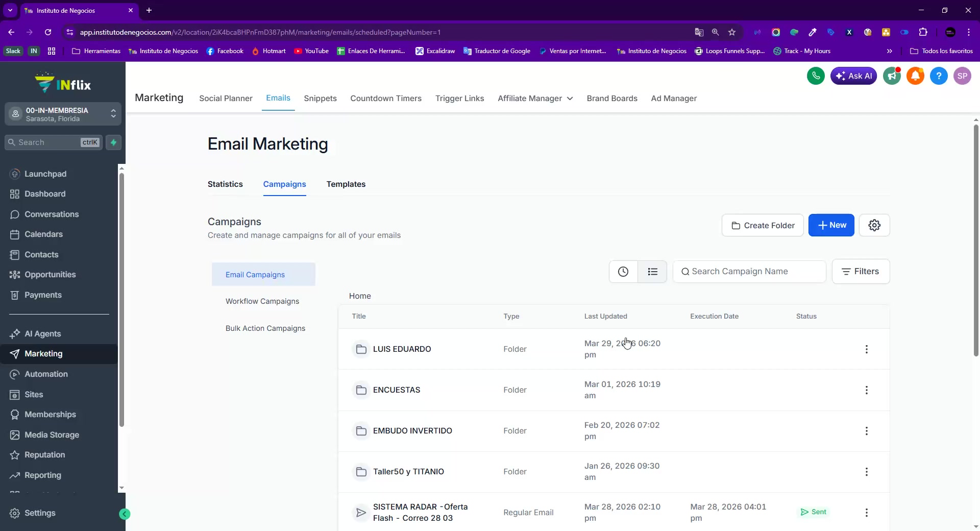Switch to scheduled clock view

pyautogui.click(x=623, y=272)
